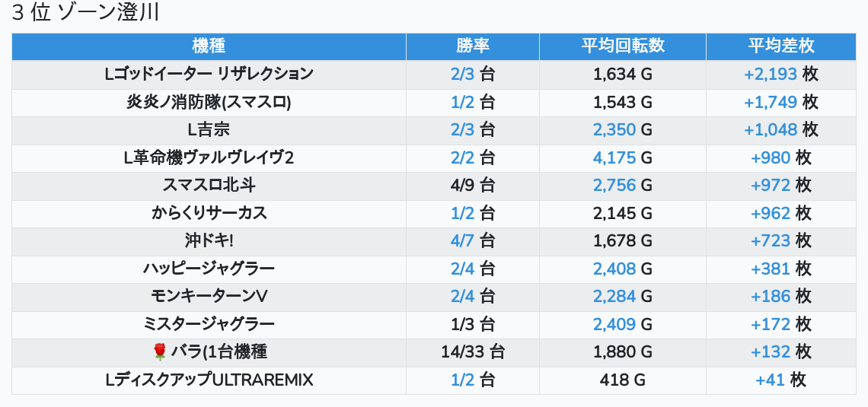The image size is (868, 407).
Task: Select the 炎炎ノ消防隊(スマスロ) machine name
Action: [209, 102]
